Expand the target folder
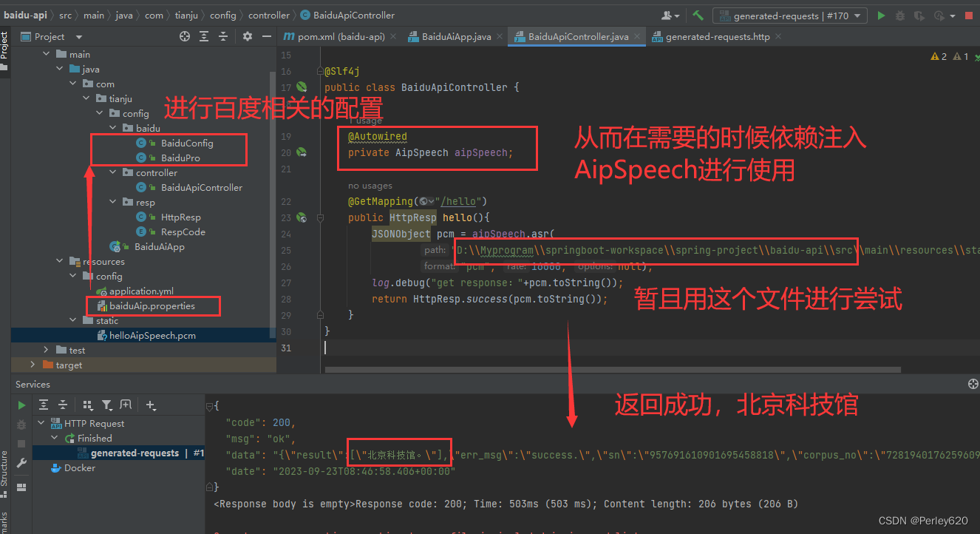Image resolution: width=980 pixels, height=534 pixels. click(33, 365)
